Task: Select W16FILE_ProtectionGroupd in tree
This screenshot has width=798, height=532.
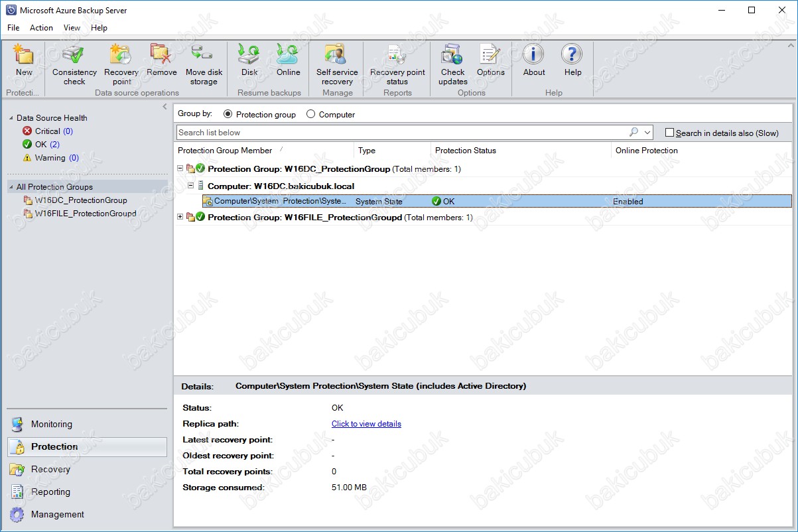Action: (x=86, y=214)
